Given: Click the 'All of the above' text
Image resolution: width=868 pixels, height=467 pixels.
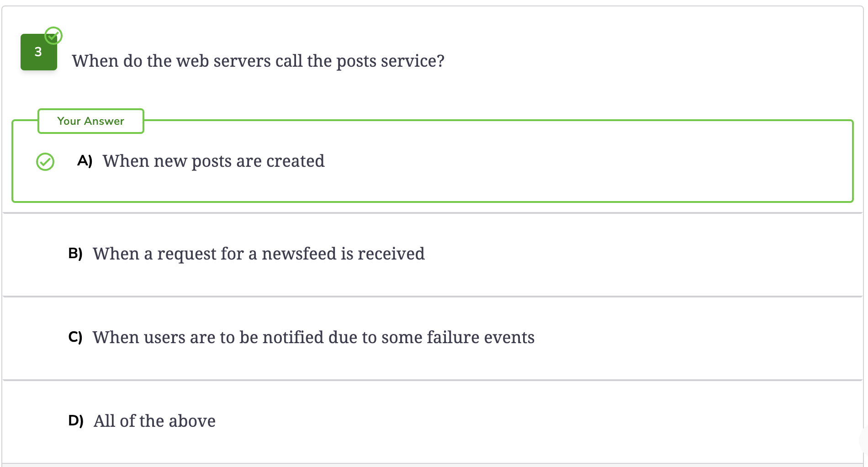Looking at the screenshot, I should coord(154,421).
